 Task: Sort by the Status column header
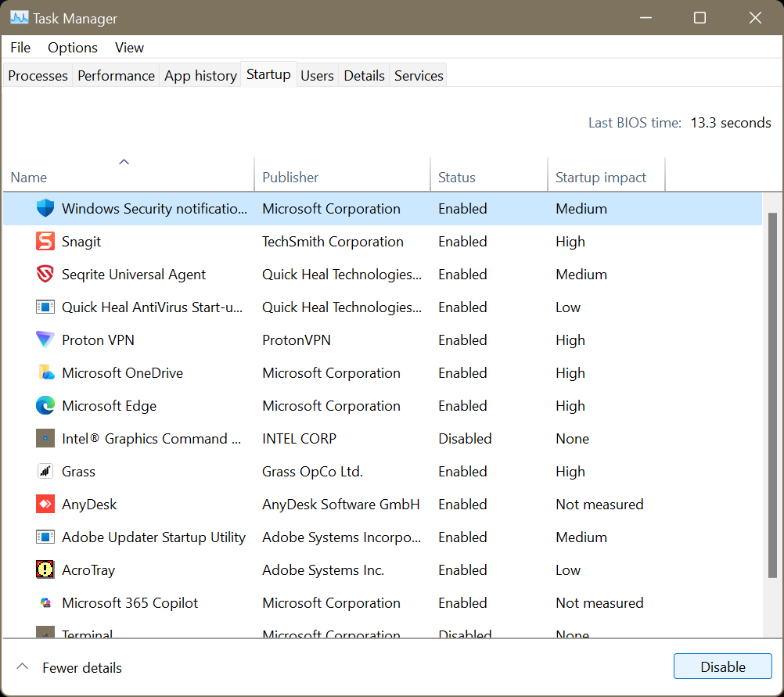489,175
